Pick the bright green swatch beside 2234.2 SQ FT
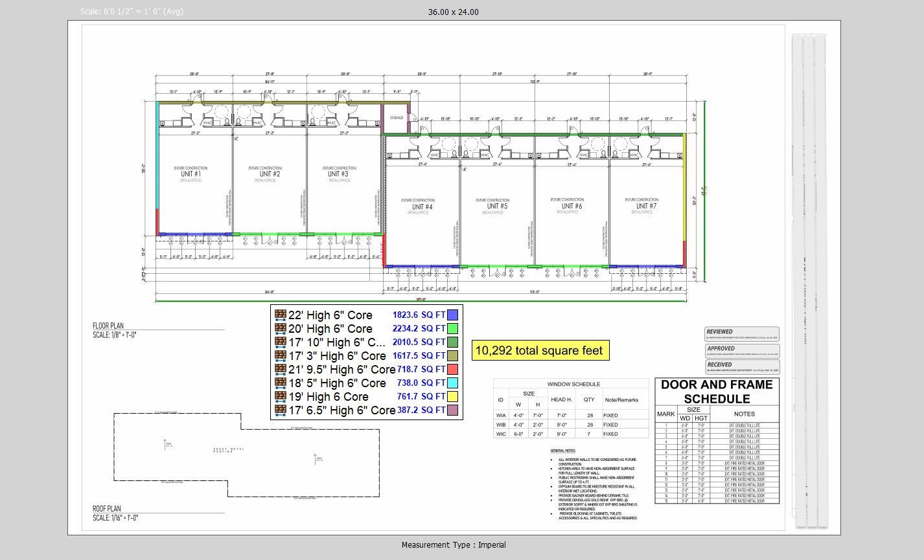Viewport: 924px width, 560px height. (x=453, y=328)
